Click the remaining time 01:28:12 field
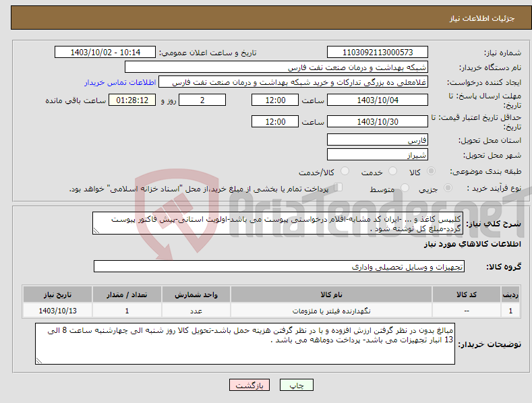This screenshot has width=532, height=403. pos(132,100)
